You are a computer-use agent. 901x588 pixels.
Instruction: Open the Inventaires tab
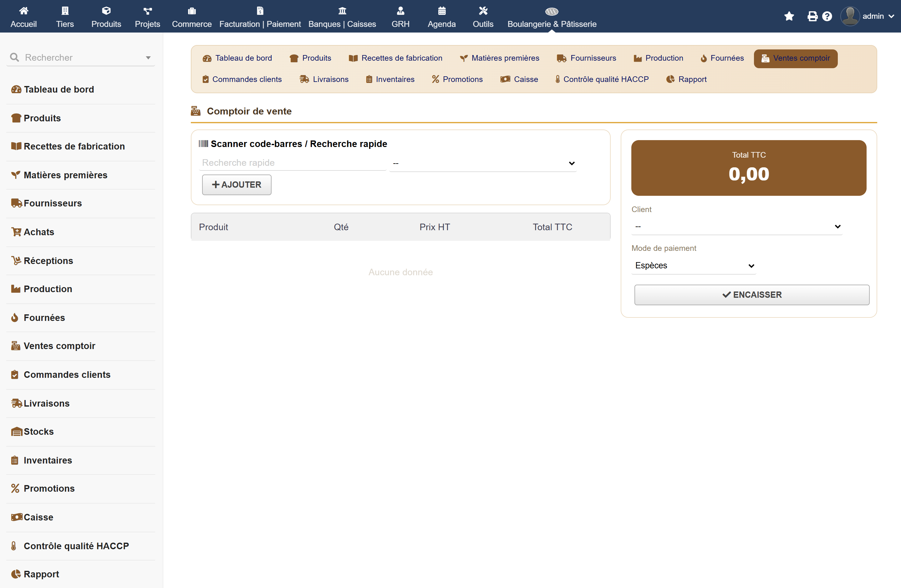point(390,79)
